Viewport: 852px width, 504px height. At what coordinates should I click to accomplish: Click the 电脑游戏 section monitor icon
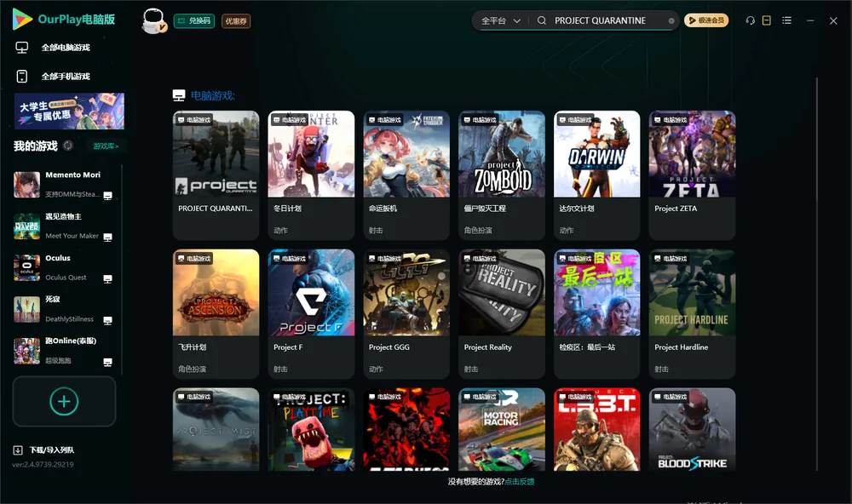(179, 95)
